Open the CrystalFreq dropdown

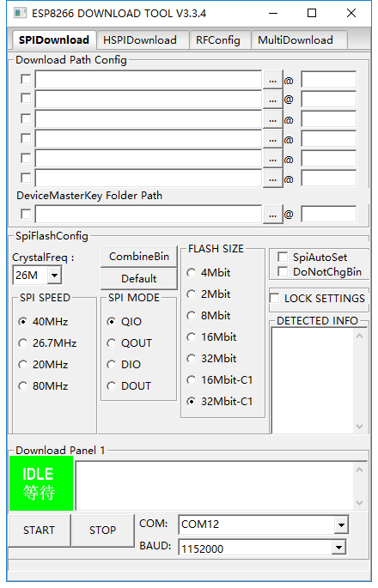(x=54, y=276)
